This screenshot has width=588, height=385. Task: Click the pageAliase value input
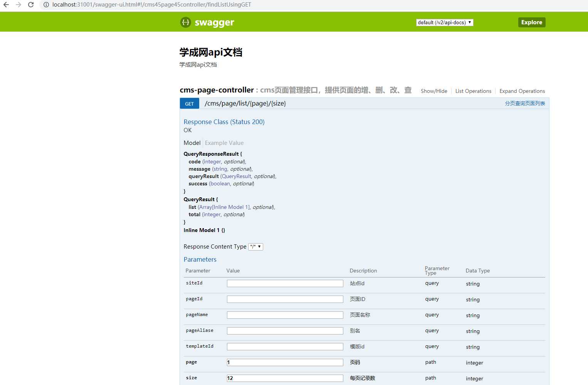[x=285, y=331]
